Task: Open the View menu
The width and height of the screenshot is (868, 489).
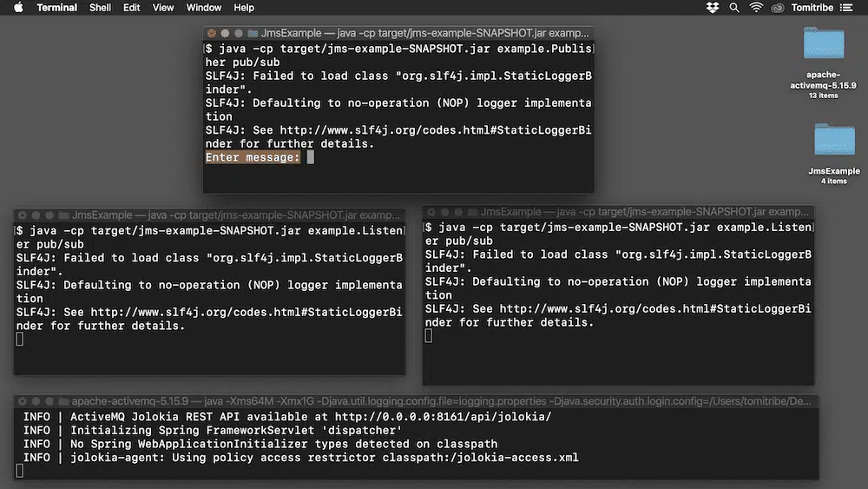Action: click(163, 8)
